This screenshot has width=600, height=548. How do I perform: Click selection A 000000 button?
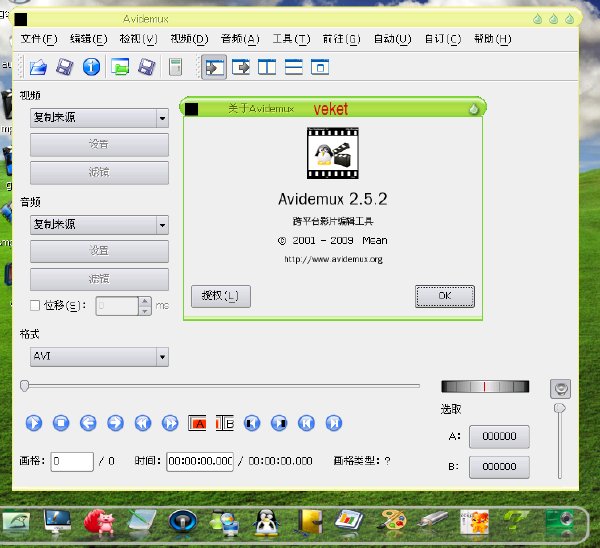[499, 436]
